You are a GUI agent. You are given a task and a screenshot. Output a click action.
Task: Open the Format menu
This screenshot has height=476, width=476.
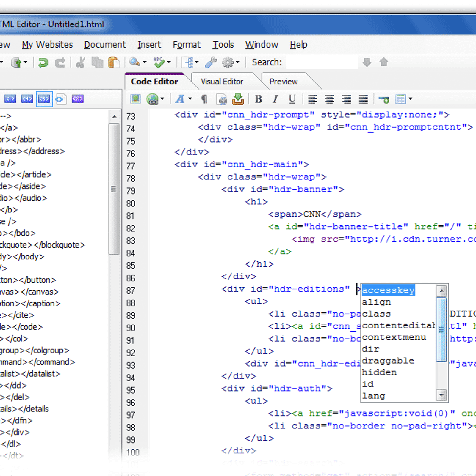[187, 45]
